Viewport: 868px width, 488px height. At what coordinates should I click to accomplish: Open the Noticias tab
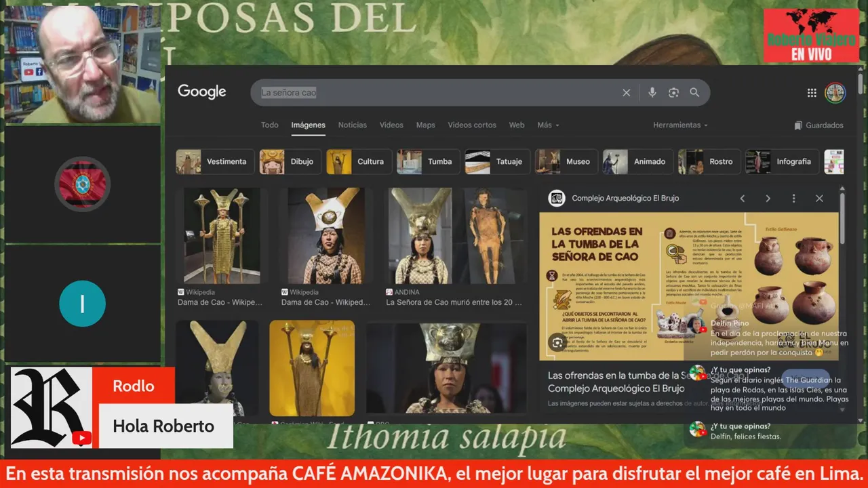pos(353,125)
